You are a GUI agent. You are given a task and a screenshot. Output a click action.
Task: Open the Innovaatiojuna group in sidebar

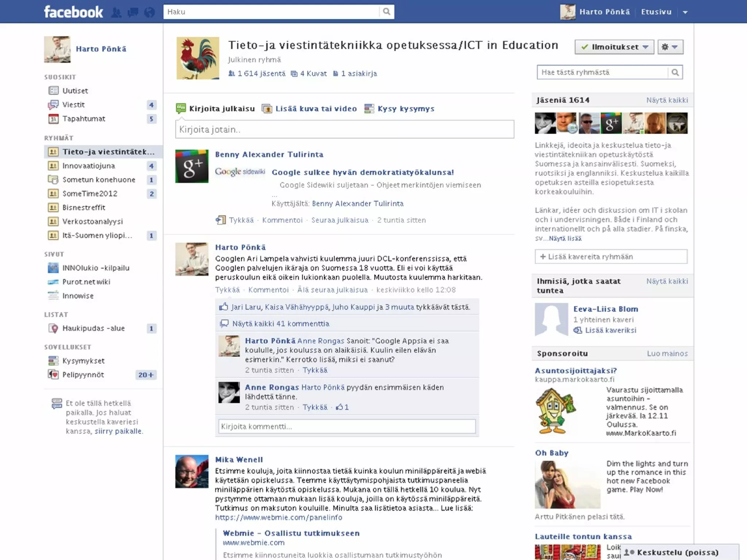88,166
